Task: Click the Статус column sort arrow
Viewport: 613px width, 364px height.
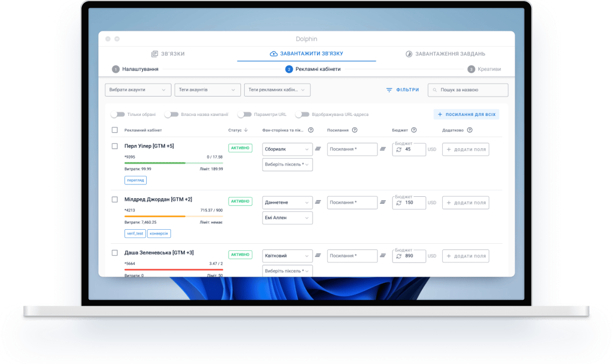Action: click(x=246, y=130)
